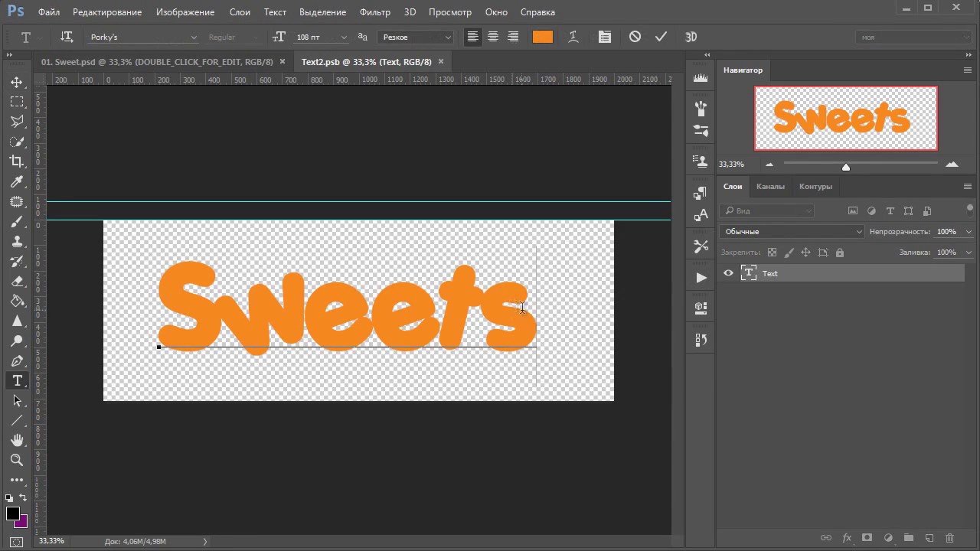Screen dimensions: 980x551
Task: Open the Обычные blend mode dropdown
Action: pyautogui.click(x=792, y=231)
